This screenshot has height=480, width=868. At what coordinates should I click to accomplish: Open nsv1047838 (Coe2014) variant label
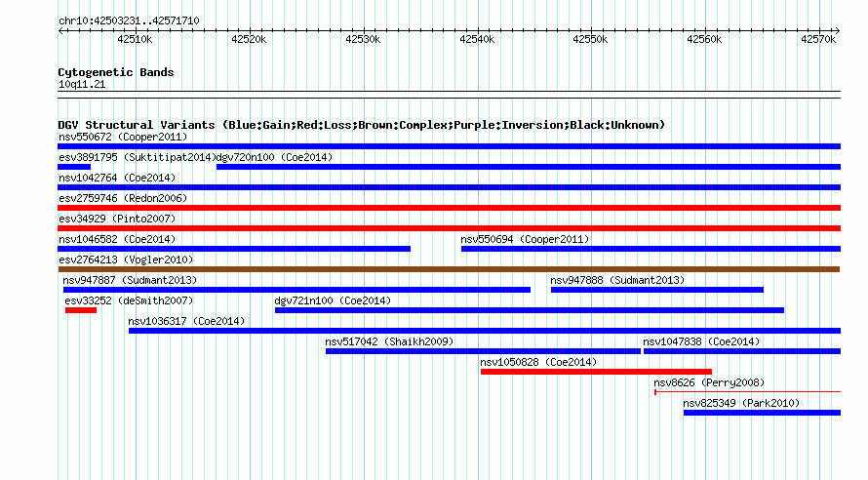pyautogui.click(x=701, y=341)
